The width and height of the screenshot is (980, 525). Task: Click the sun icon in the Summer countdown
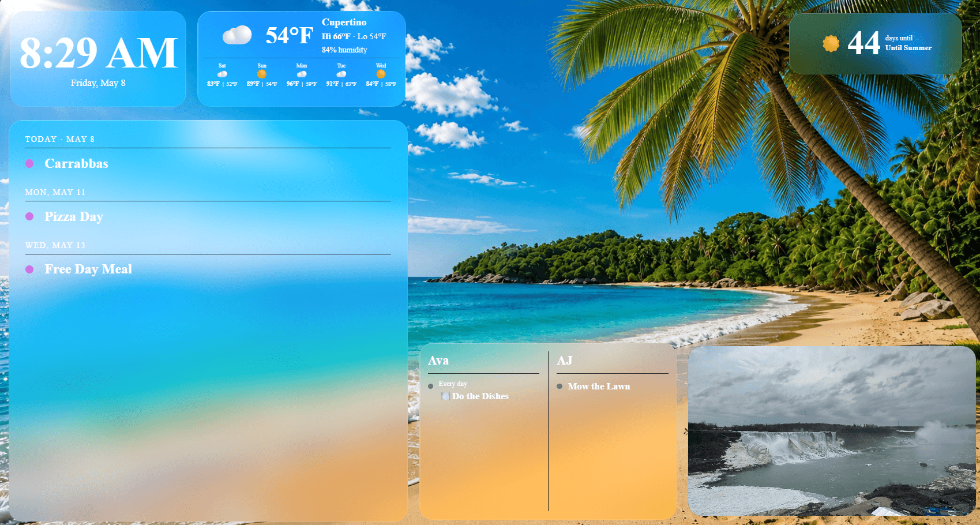[831, 43]
